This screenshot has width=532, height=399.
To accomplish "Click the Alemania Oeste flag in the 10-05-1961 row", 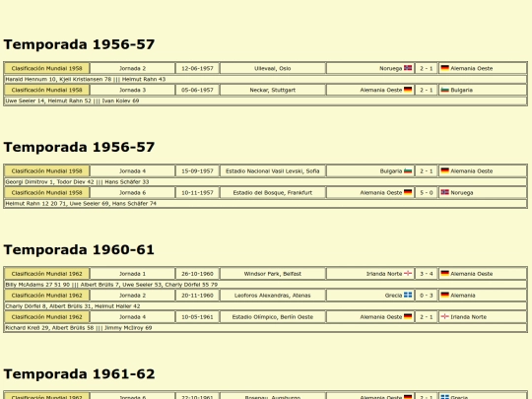I will [x=408, y=316].
